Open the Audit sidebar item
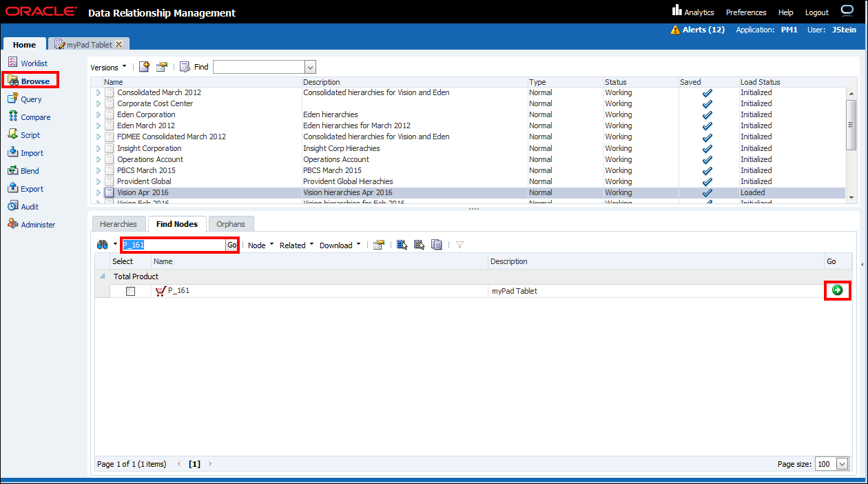The width and height of the screenshot is (868, 484). click(23, 207)
